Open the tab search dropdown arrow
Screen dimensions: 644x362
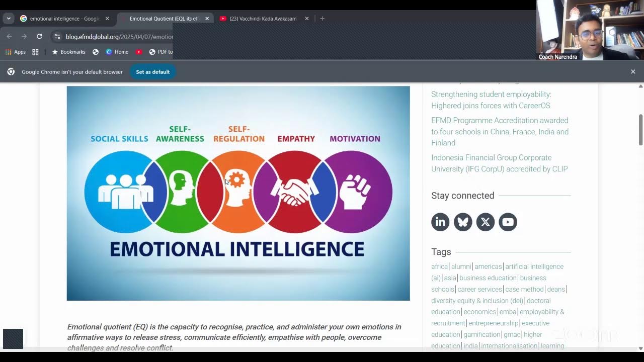[x=9, y=19]
